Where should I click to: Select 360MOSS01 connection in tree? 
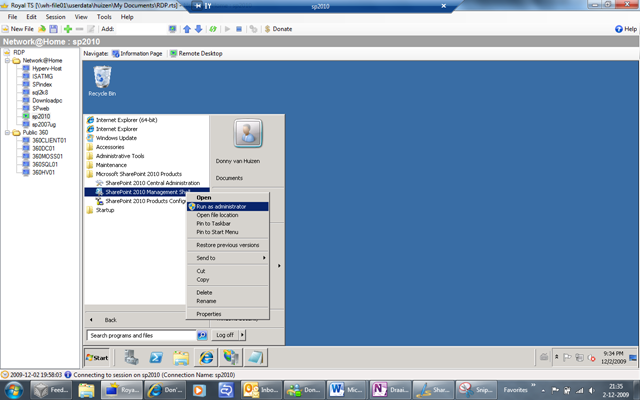(43, 156)
